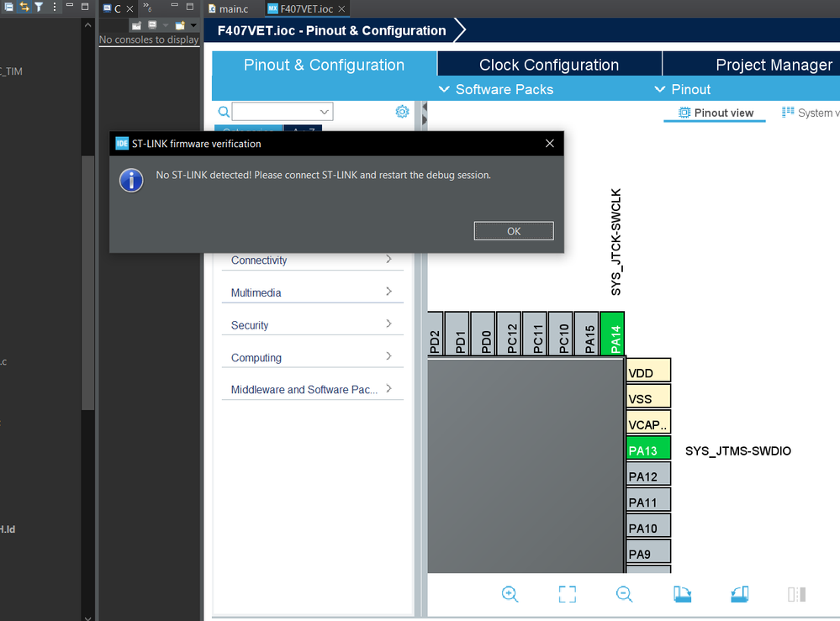Click the VDD power pin

pos(648,371)
